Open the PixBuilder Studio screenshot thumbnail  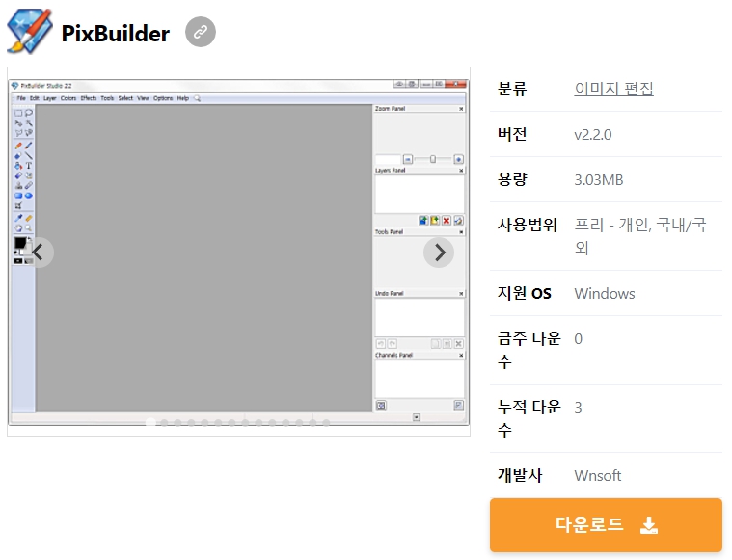point(238,252)
